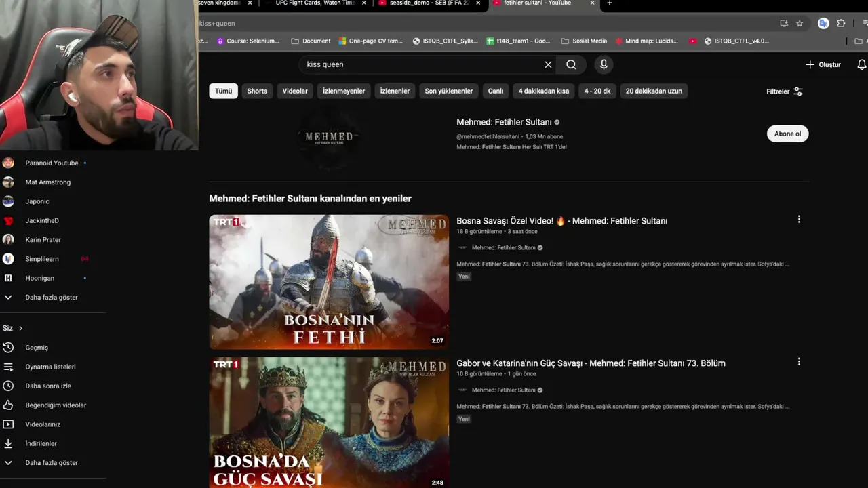
Task: Select the Son yüklenenler filter chip
Action: [x=449, y=91]
